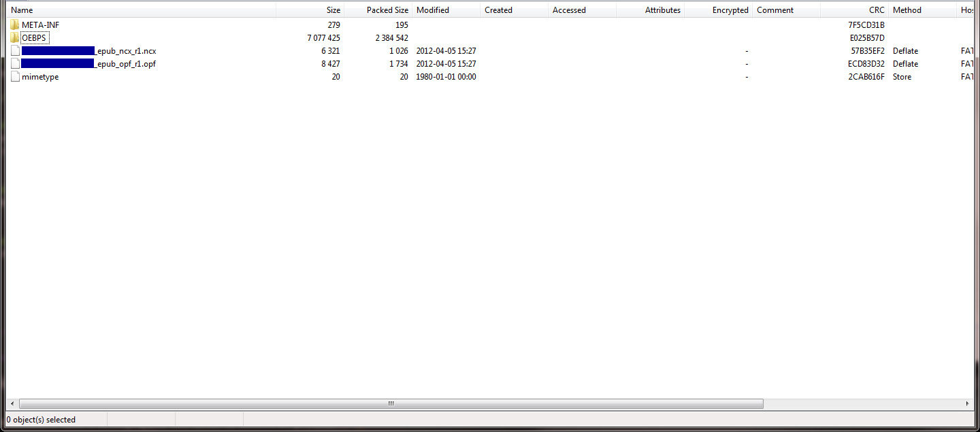This screenshot has height=432, width=980.
Task: Click the Deflate method of the .opf file
Action: [905, 64]
